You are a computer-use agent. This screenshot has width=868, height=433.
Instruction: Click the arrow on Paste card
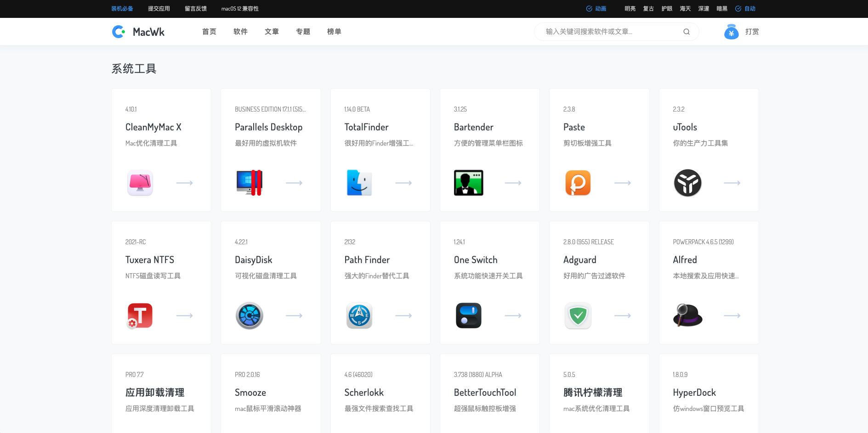pos(623,183)
